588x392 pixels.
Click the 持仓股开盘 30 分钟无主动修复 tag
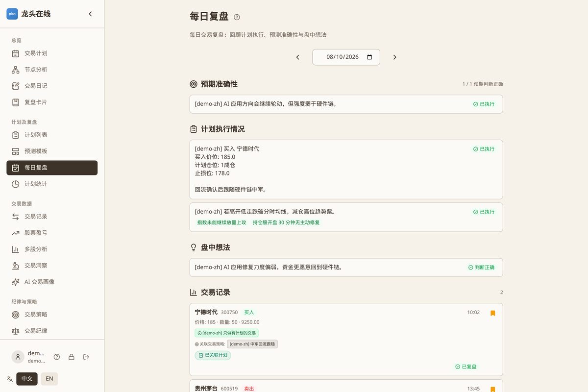[x=287, y=222]
